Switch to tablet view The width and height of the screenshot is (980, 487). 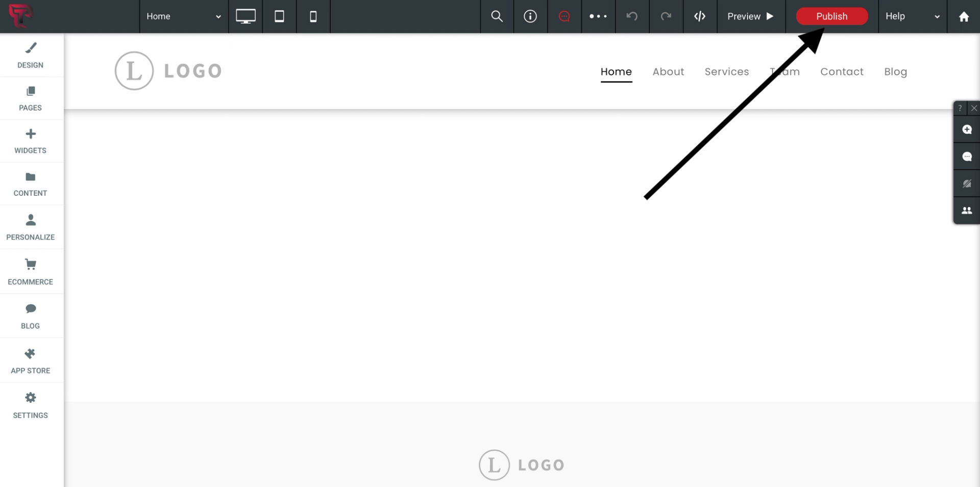[279, 16]
